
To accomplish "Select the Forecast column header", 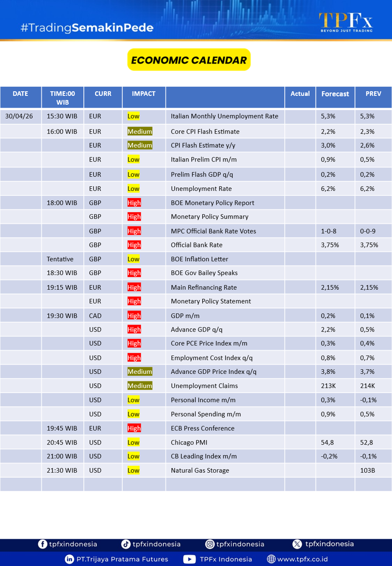I will click(335, 94).
